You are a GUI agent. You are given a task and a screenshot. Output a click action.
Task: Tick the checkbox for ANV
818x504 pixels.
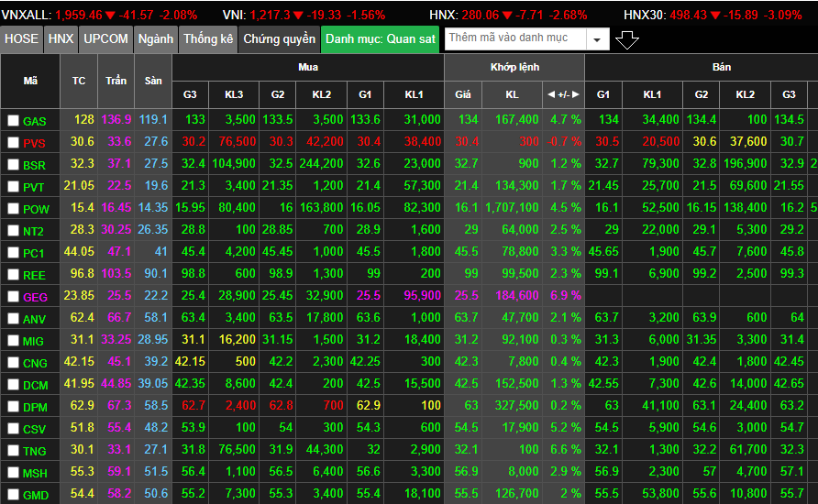point(13,319)
